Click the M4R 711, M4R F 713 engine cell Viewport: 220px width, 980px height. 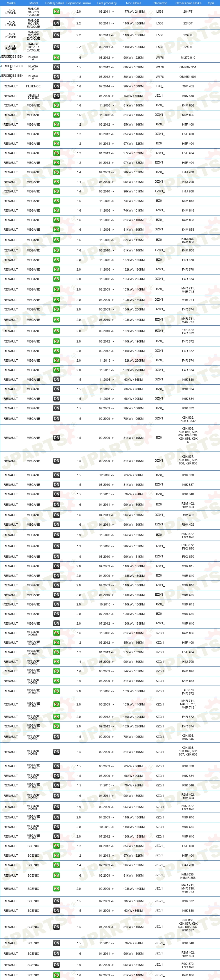188,705
